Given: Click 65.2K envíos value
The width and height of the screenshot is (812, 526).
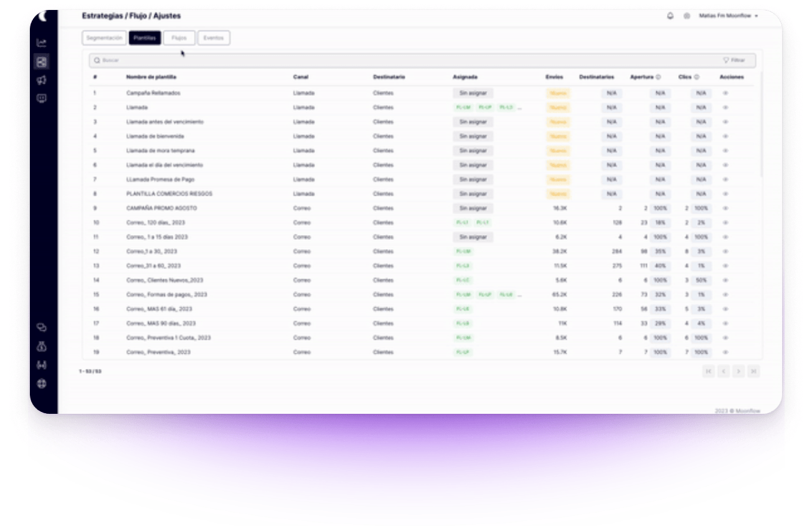Looking at the screenshot, I should (x=559, y=295).
